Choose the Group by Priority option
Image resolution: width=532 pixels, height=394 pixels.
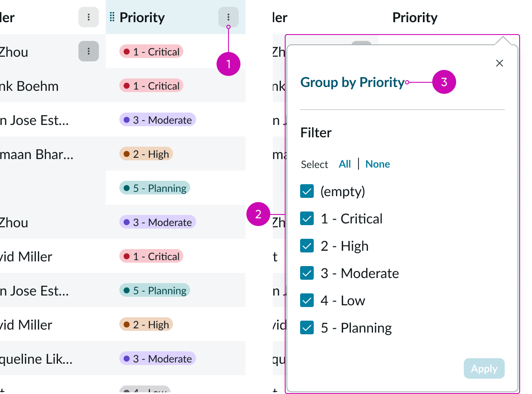coord(352,82)
